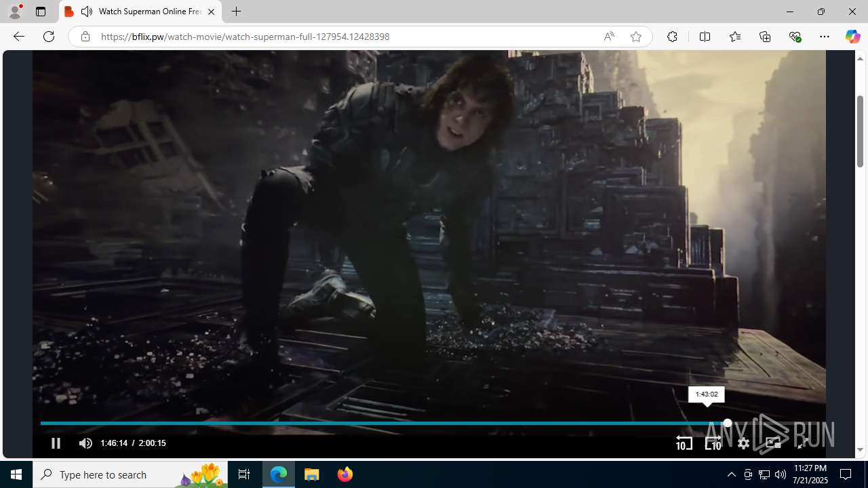Screen dimensions: 868x488
Task: Open the Windows Start menu
Action: [16, 474]
